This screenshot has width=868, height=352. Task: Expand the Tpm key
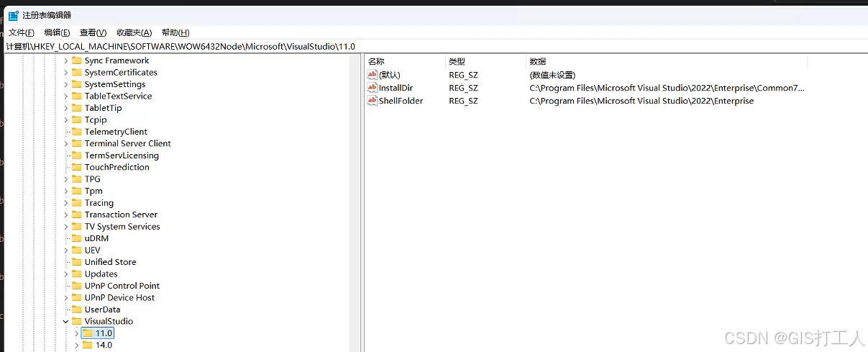tap(66, 191)
